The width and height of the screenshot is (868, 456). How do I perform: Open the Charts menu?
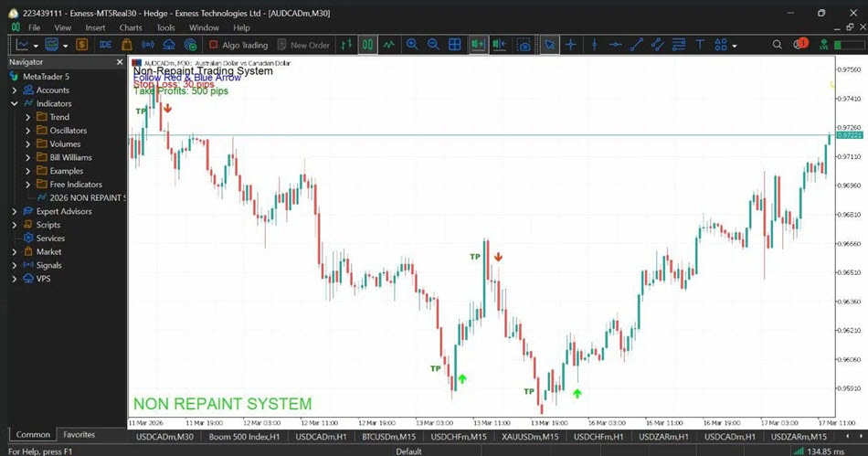tap(131, 27)
